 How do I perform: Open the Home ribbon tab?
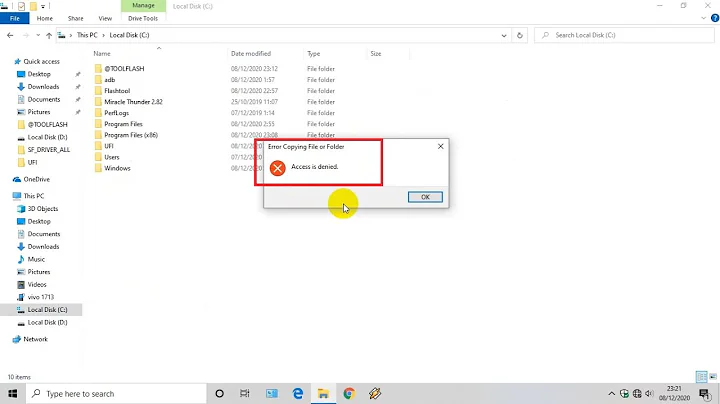point(45,18)
